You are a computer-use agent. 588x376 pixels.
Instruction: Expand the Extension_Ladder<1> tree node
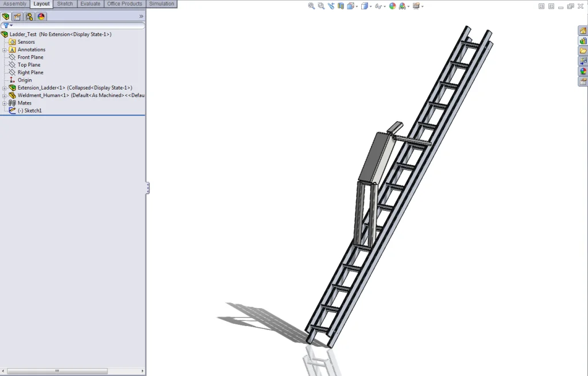click(x=4, y=87)
